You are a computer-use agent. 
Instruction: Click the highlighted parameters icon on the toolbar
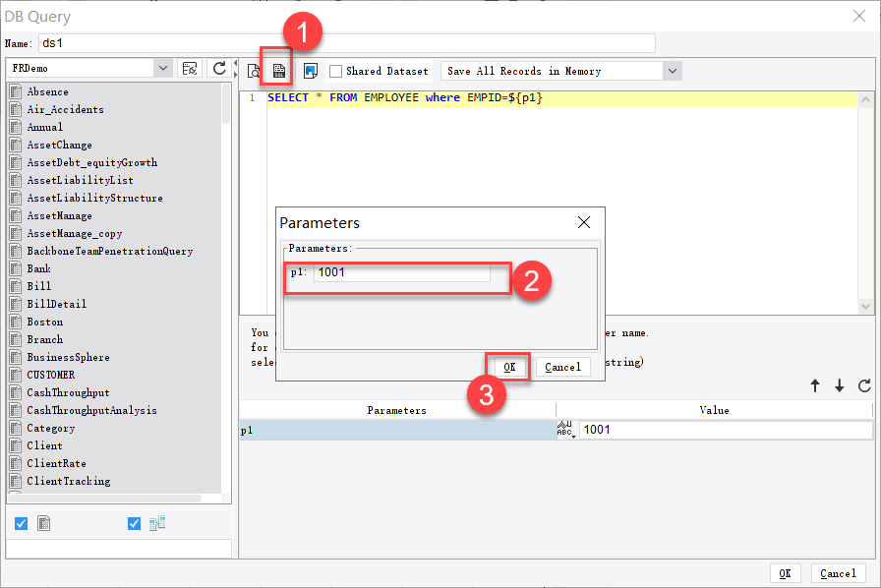[x=278, y=70]
